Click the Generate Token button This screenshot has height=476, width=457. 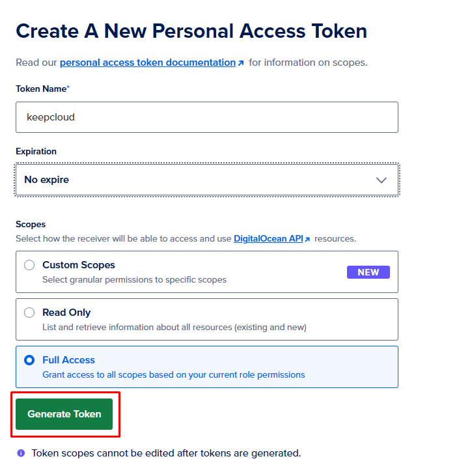pyautogui.click(x=64, y=414)
